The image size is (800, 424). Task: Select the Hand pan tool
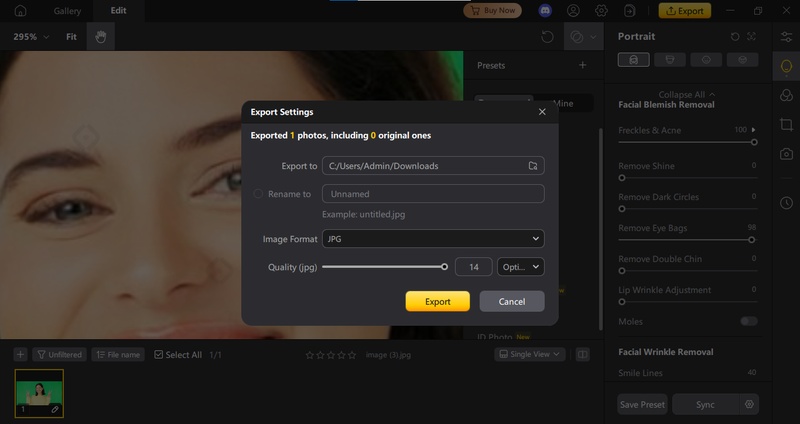pyautogui.click(x=100, y=37)
